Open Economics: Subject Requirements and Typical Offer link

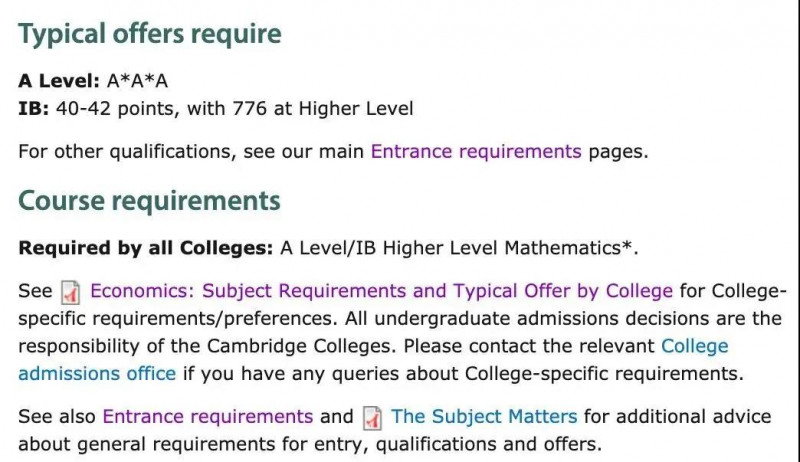point(382,291)
